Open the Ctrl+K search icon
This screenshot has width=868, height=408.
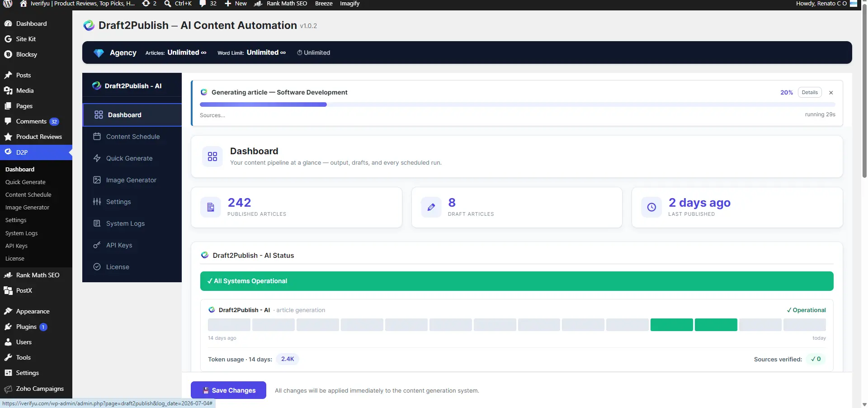(178, 4)
